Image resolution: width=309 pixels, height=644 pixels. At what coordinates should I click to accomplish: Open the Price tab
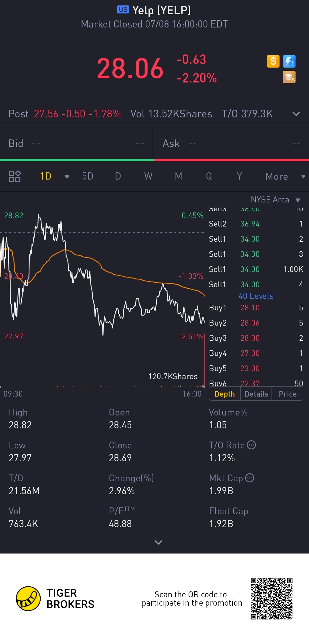(288, 394)
